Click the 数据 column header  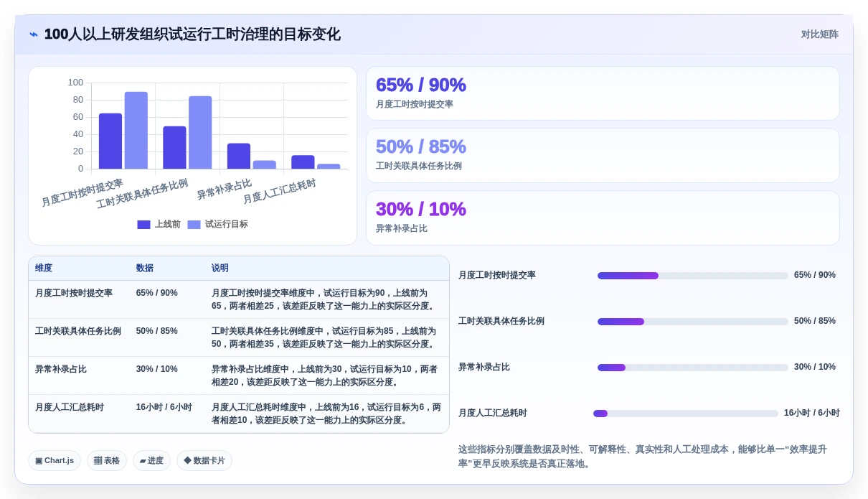click(x=145, y=268)
